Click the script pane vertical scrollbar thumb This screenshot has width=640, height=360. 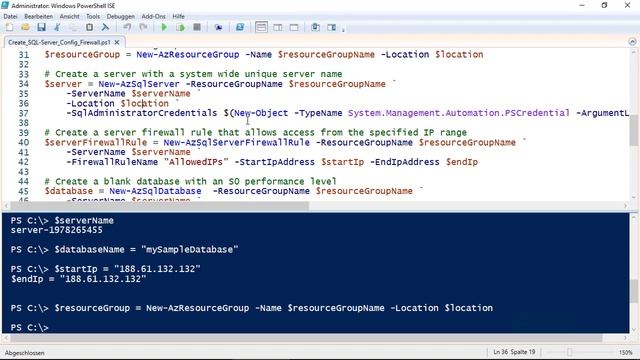point(633,131)
